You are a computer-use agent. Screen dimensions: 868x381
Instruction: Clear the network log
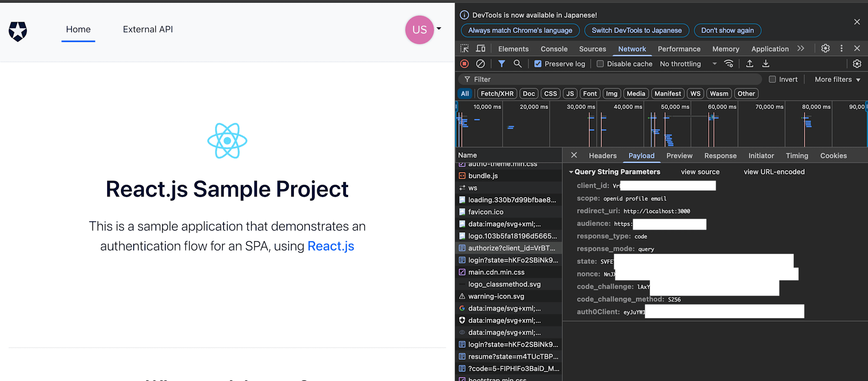coord(480,64)
